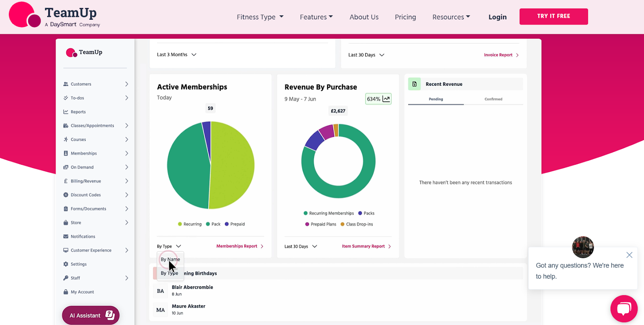Click the On Demand video icon
Screen dimensions: 644x325
tap(66, 167)
